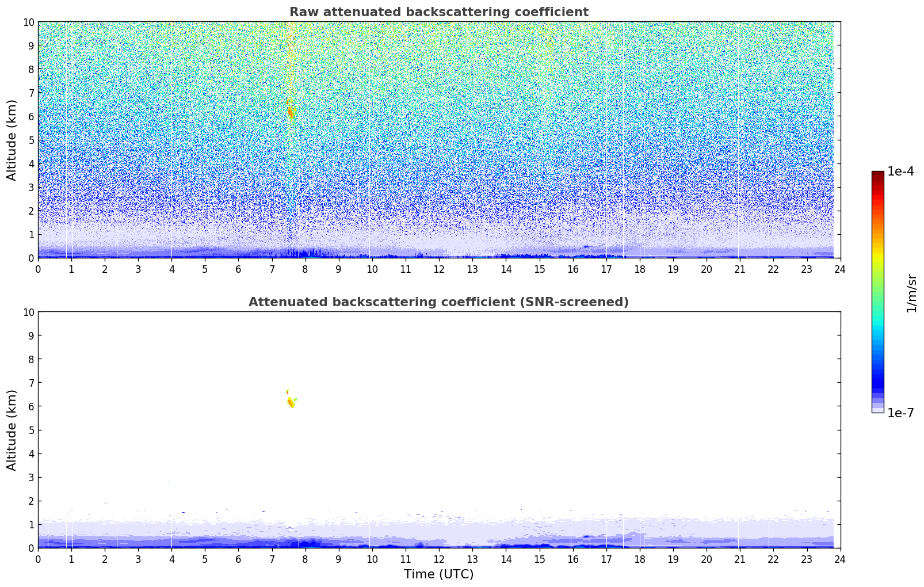Click altitude tick "10" on the SNR-screened plot

tap(28, 312)
